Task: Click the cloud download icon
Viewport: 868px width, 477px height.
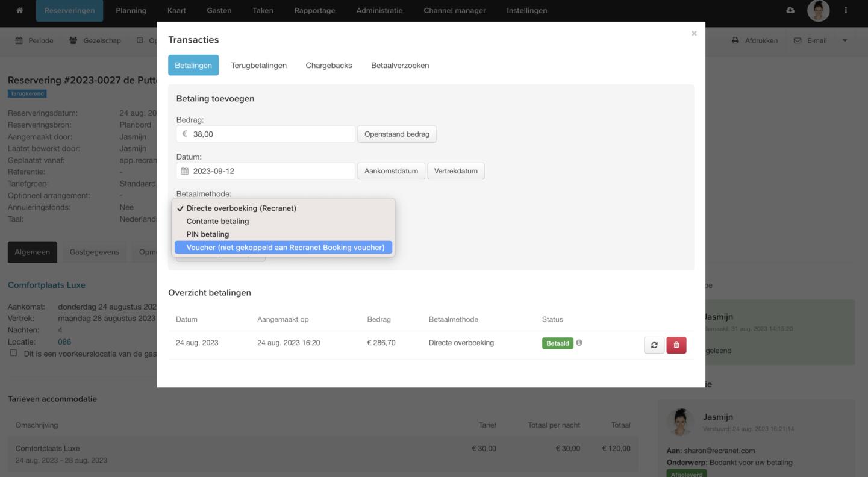Action: coord(790,11)
